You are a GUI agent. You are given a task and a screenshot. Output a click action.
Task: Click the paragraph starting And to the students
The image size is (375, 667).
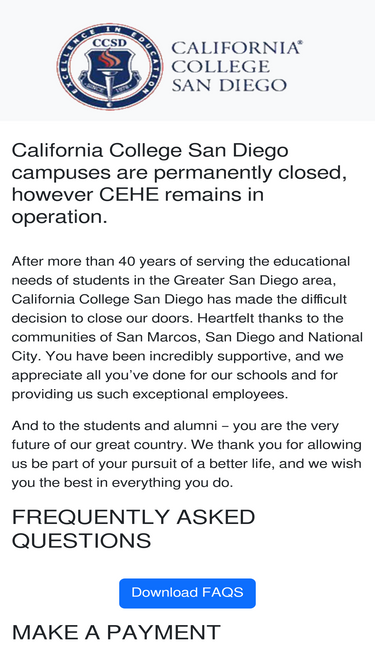click(187, 454)
